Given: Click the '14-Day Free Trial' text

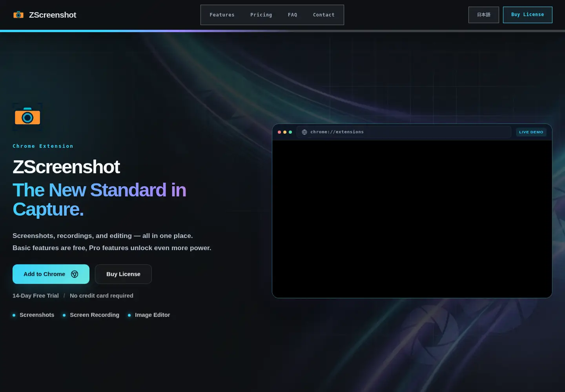Looking at the screenshot, I should point(36,296).
